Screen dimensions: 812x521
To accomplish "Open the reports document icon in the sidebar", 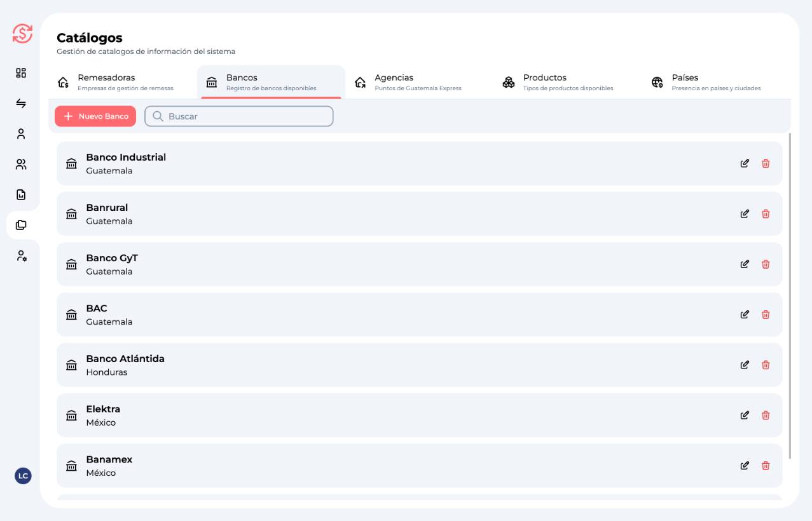I will point(21,194).
